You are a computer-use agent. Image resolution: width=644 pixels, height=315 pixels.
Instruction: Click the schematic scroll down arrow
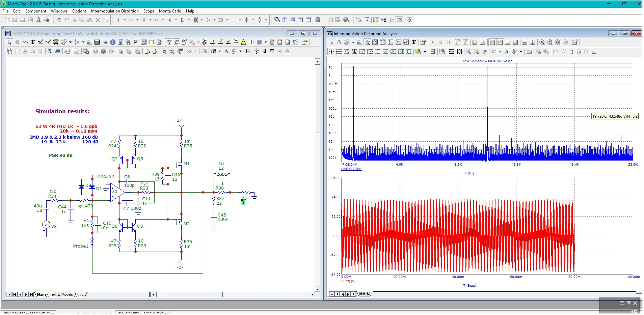click(318, 289)
